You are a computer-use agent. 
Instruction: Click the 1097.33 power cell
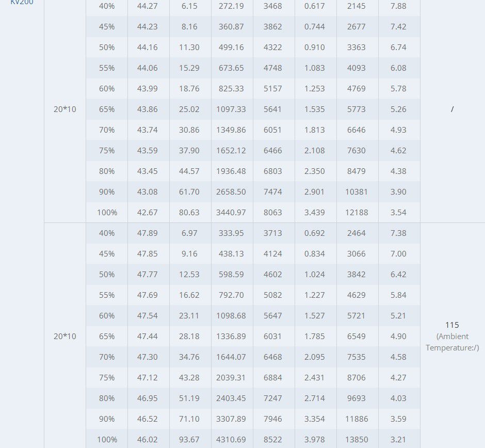231,109
